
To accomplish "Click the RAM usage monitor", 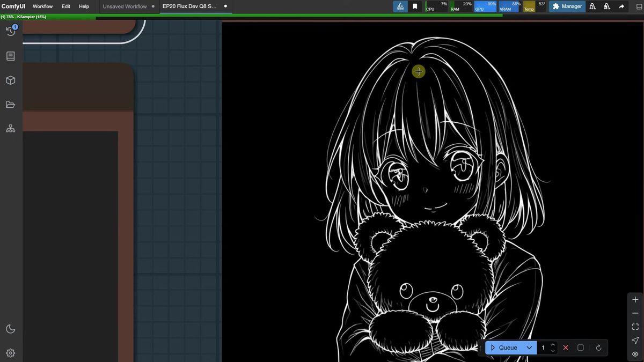I will pyautogui.click(x=461, y=6).
